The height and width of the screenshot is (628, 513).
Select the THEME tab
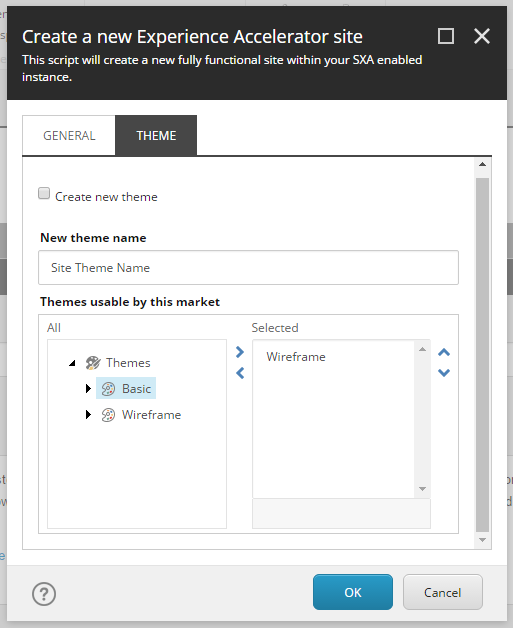click(156, 136)
